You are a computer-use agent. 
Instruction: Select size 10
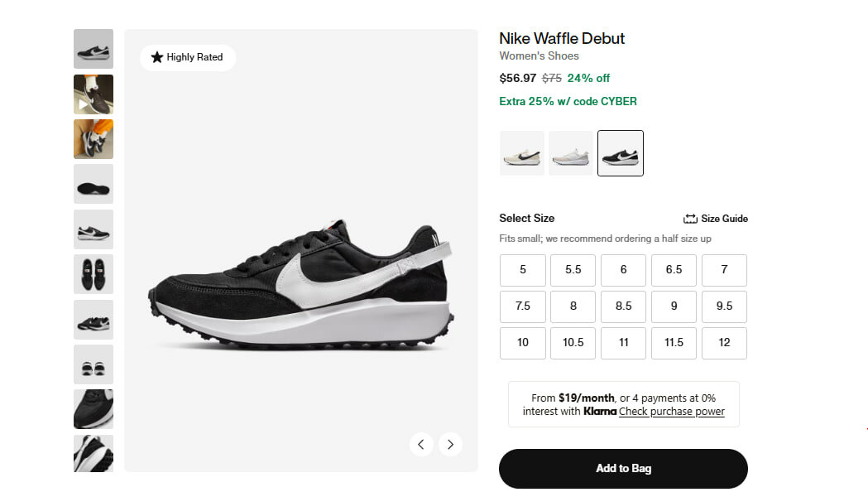click(522, 343)
